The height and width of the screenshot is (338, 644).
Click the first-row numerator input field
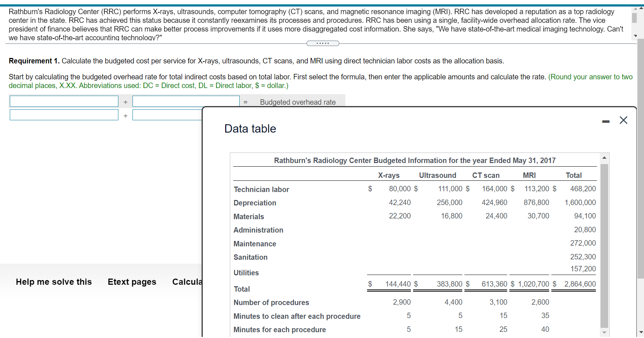(64, 101)
